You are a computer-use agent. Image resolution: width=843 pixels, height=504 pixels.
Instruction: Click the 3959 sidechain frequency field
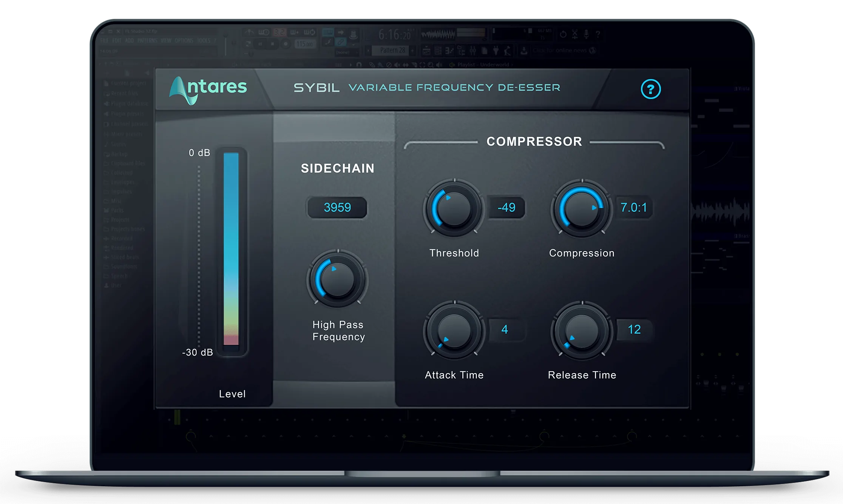(337, 208)
